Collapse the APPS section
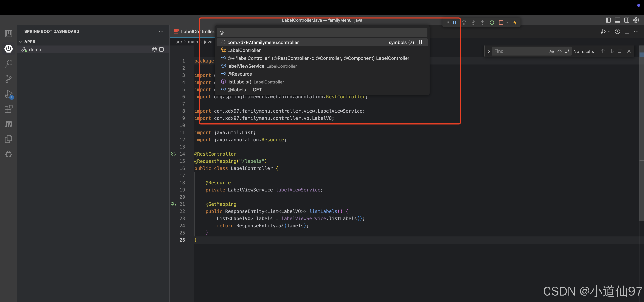The height and width of the screenshot is (302, 644). point(21,42)
